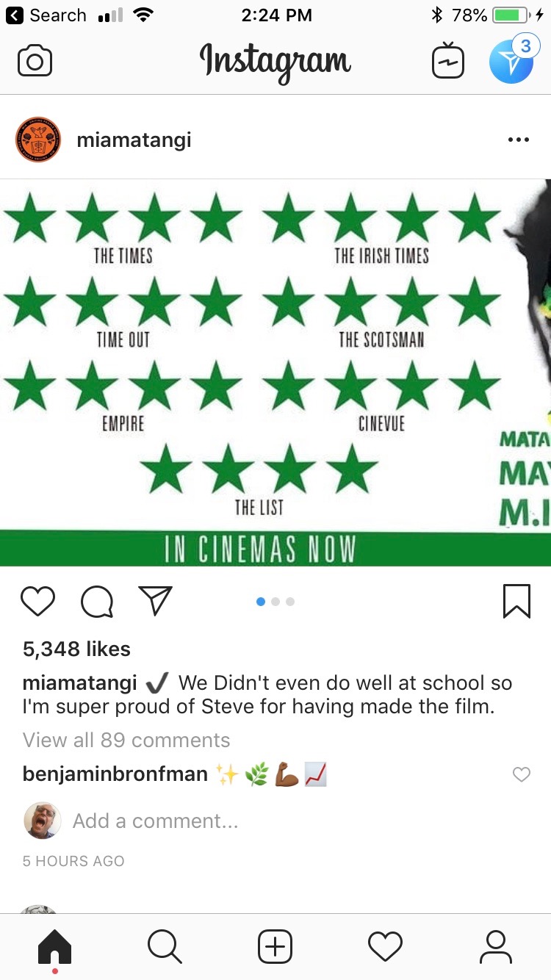Image resolution: width=551 pixels, height=980 pixels.
Task: Open the three-dot post options menu
Action: point(518,140)
